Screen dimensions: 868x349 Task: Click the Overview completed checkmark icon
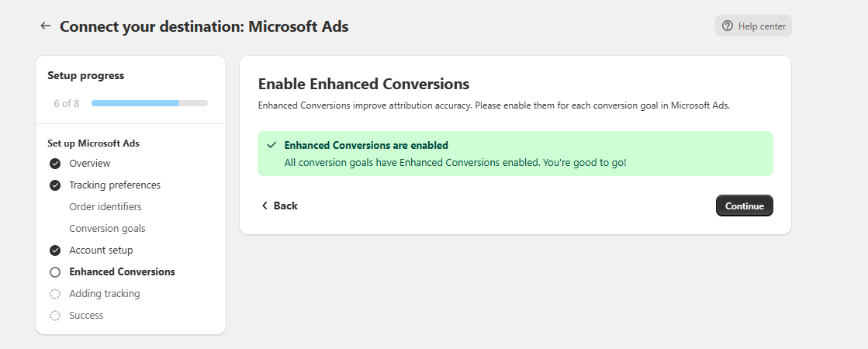click(55, 164)
